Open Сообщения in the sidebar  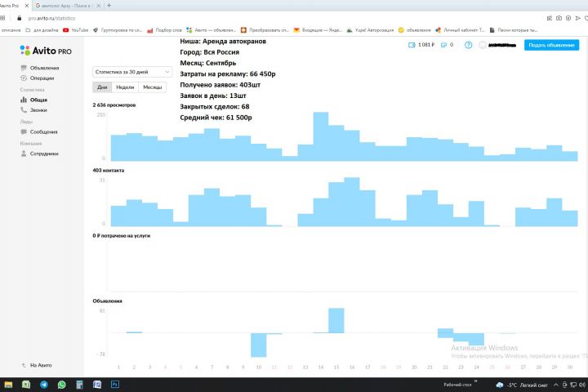click(39, 131)
